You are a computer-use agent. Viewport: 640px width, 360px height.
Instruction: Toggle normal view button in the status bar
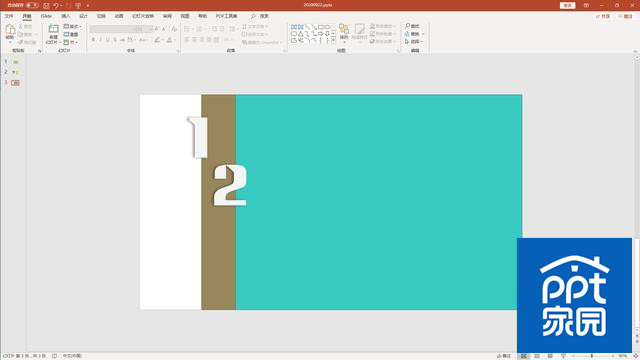pos(524,356)
